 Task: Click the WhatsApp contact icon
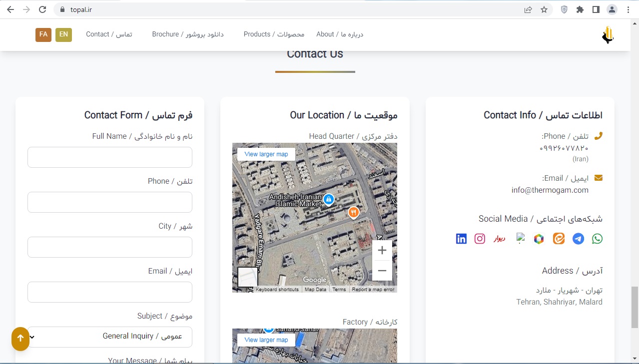[x=597, y=239]
